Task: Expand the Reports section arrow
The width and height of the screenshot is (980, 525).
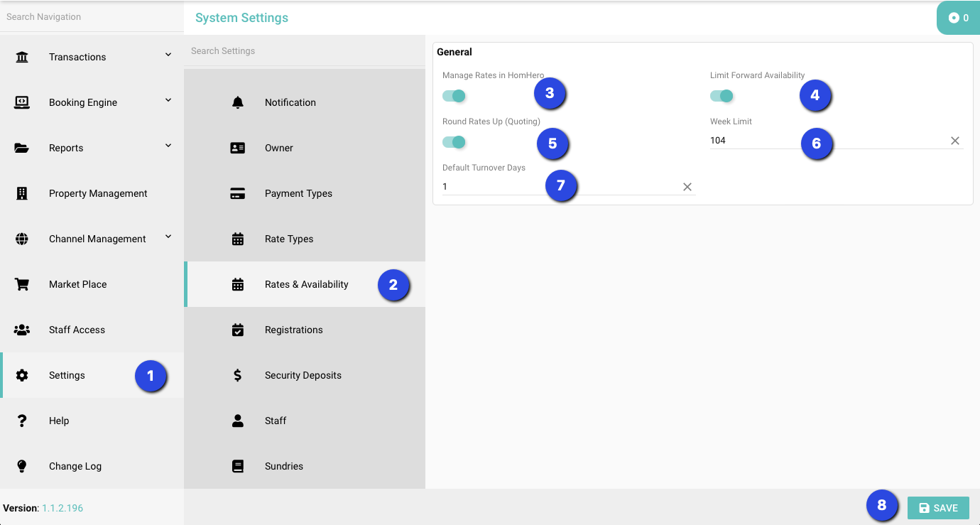Action: pyautogui.click(x=168, y=146)
